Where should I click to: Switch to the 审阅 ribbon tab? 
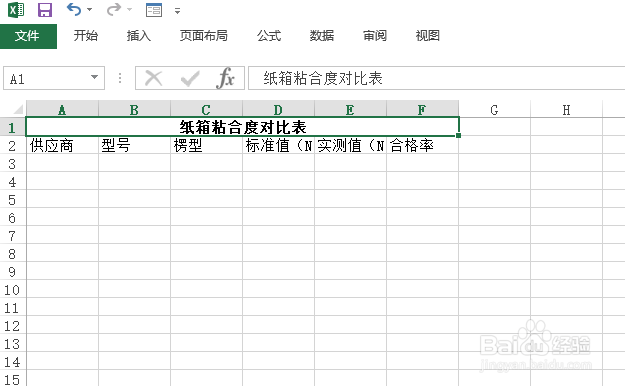tap(375, 36)
